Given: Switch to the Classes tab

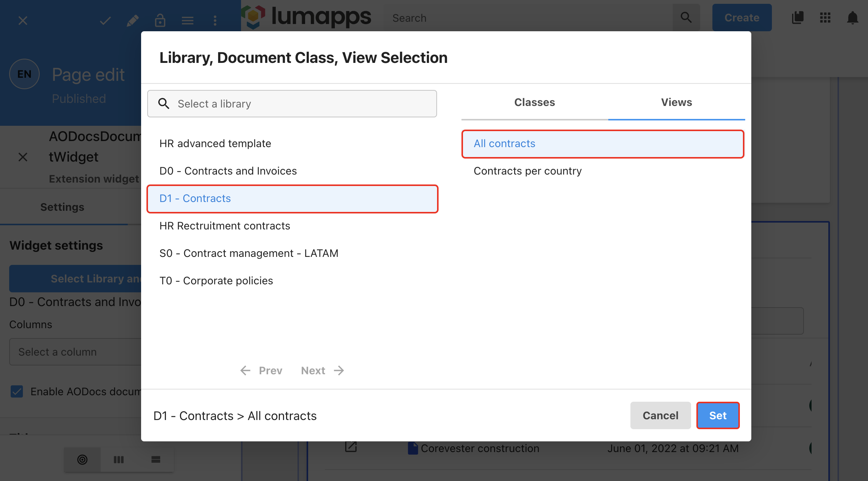Looking at the screenshot, I should pos(535,102).
